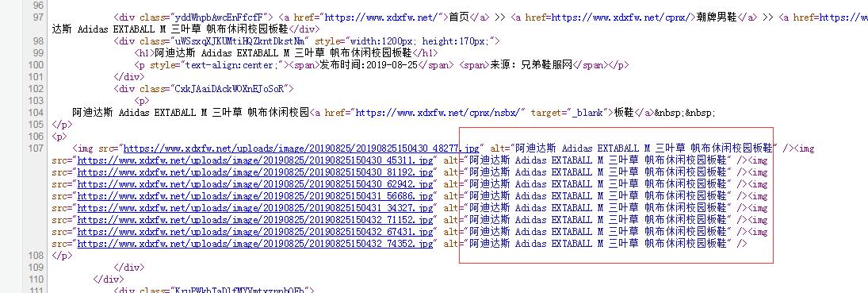Open the image link ending 62942.jpg
This screenshot has height=293, width=868.
click(255, 184)
